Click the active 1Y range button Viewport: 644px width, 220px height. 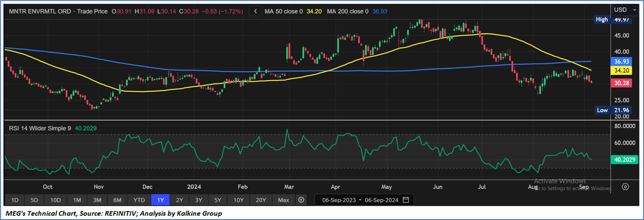[x=160, y=200]
